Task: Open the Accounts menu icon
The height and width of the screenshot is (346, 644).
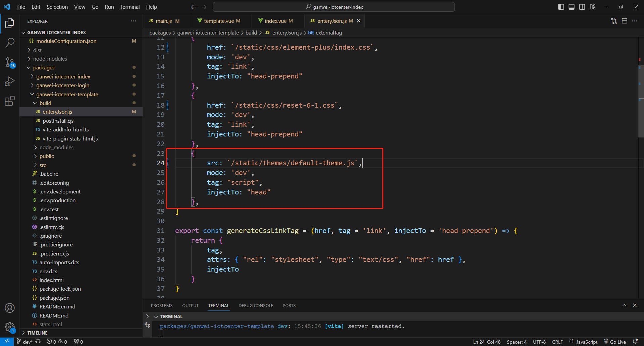Action: point(10,308)
